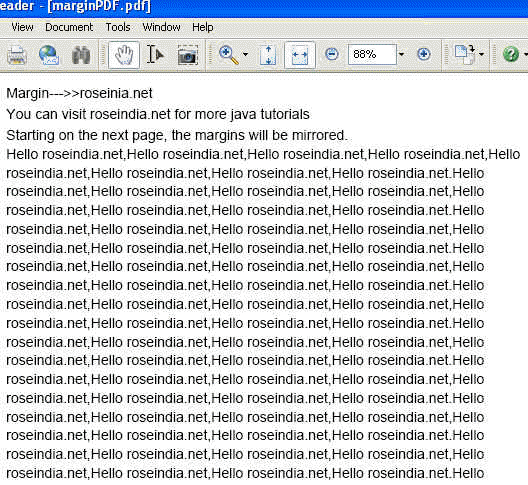Open the Tools menu

click(x=118, y=27)
